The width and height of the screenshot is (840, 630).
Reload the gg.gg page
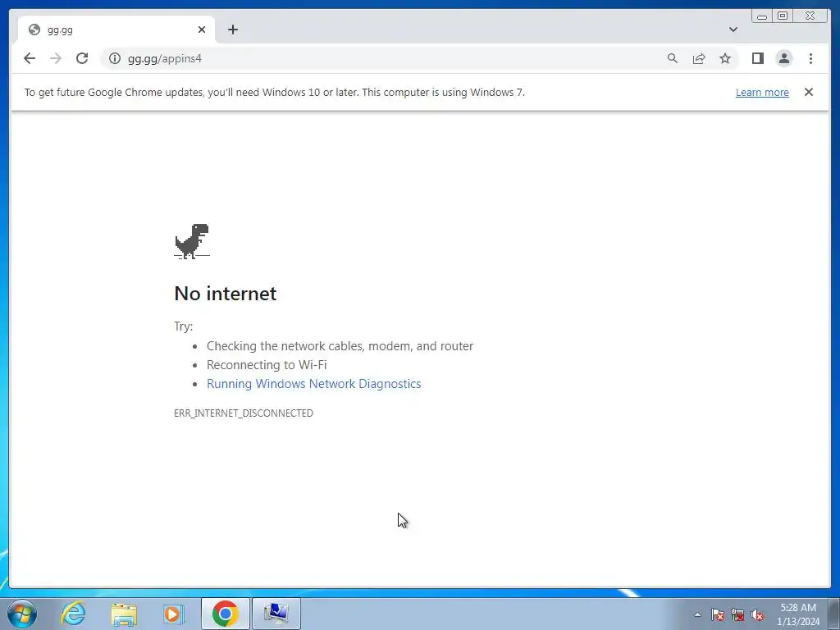(x=82, y=58)
